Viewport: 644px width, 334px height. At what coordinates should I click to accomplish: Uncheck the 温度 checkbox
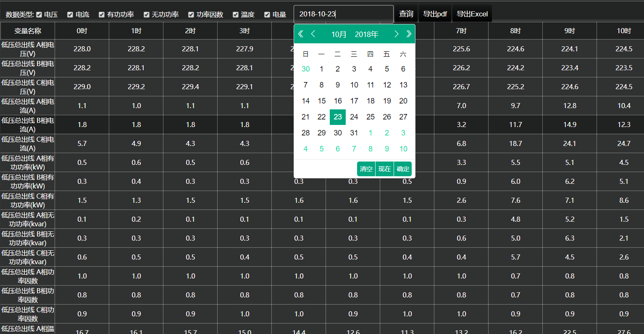[236, 15]
